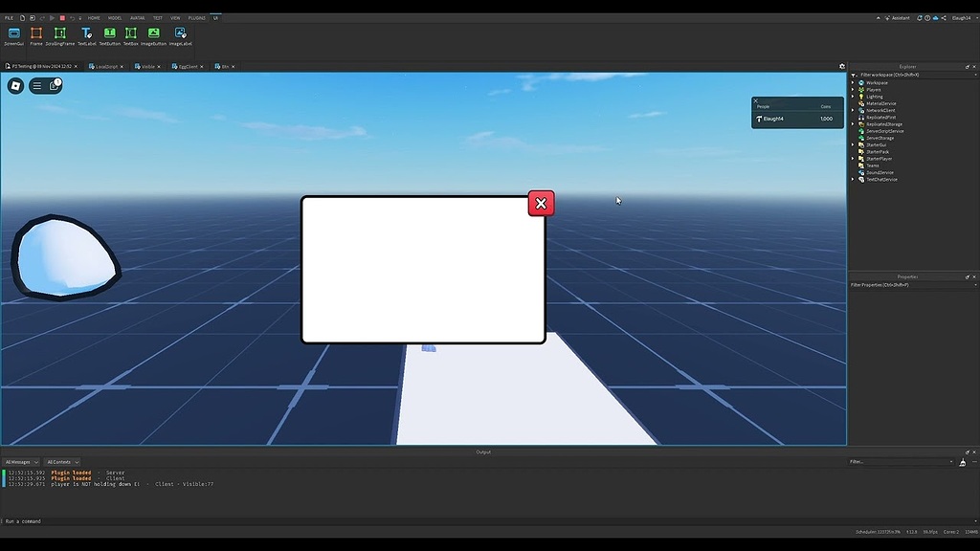The height and width of the screenshot is (551, 980).
Task: Open the All Messages dropdown in Output
Action: (19, 461)
